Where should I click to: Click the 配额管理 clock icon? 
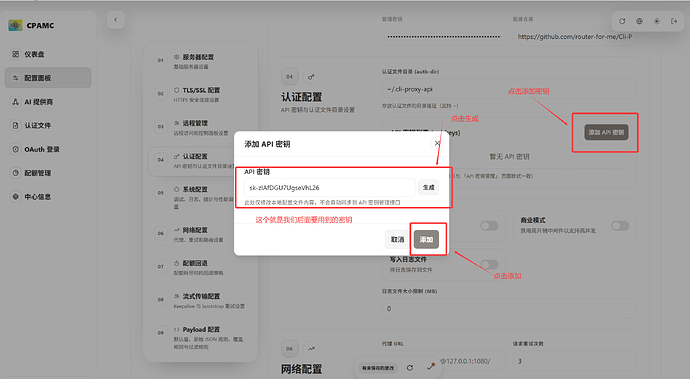15,173
